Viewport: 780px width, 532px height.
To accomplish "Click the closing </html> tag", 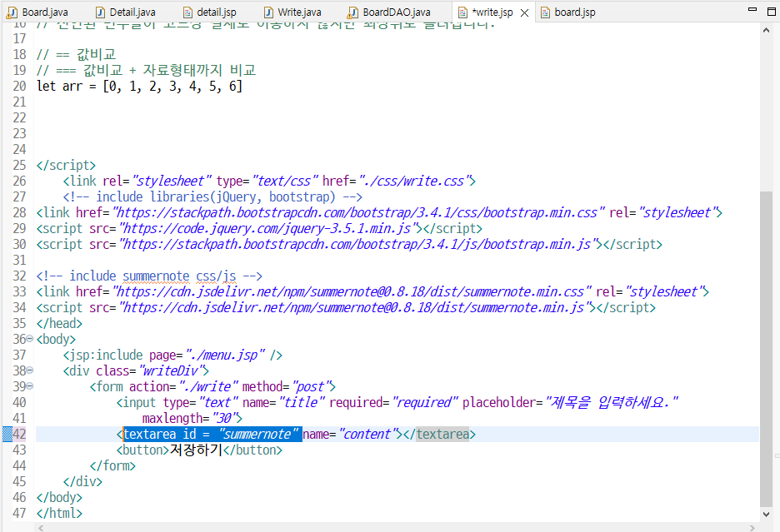I will [60, 513].
